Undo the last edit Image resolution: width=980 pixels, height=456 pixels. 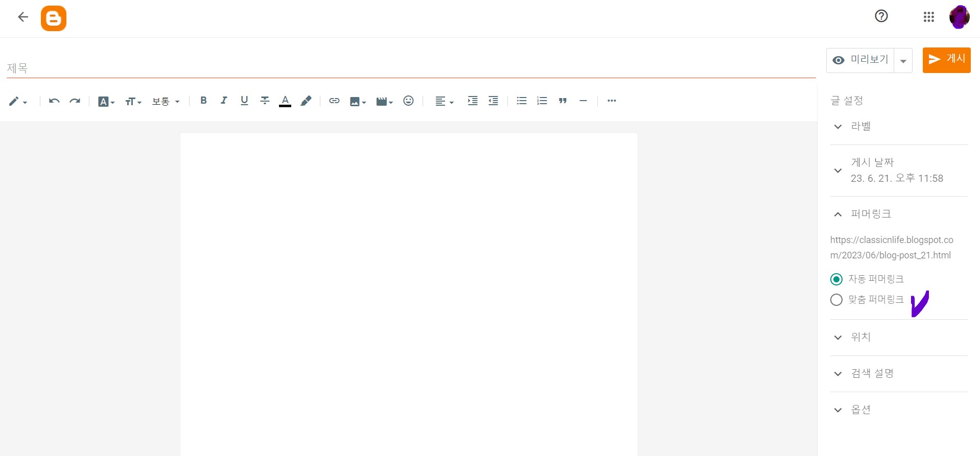54,101
